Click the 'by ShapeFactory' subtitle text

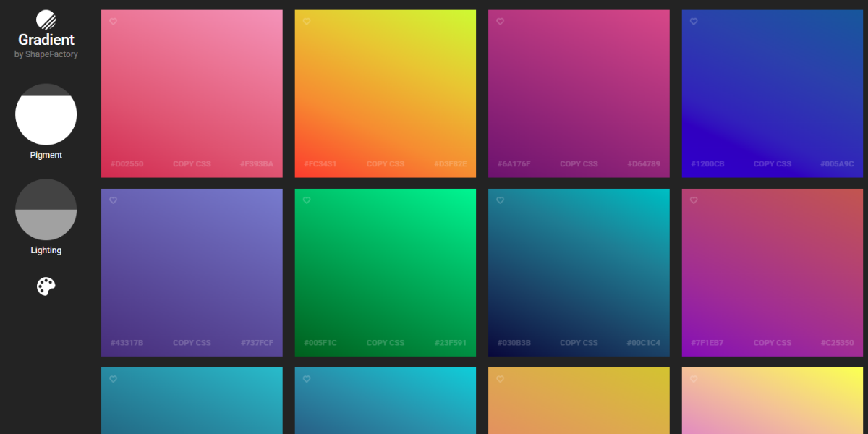(46, 54)
